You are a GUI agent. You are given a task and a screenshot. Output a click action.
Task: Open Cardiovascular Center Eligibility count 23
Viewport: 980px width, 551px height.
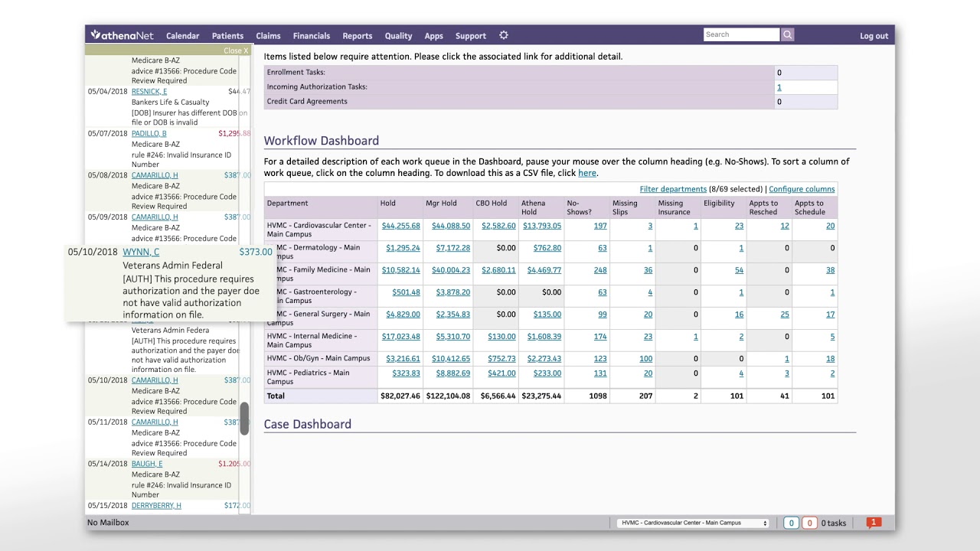[x=739, y=226]
